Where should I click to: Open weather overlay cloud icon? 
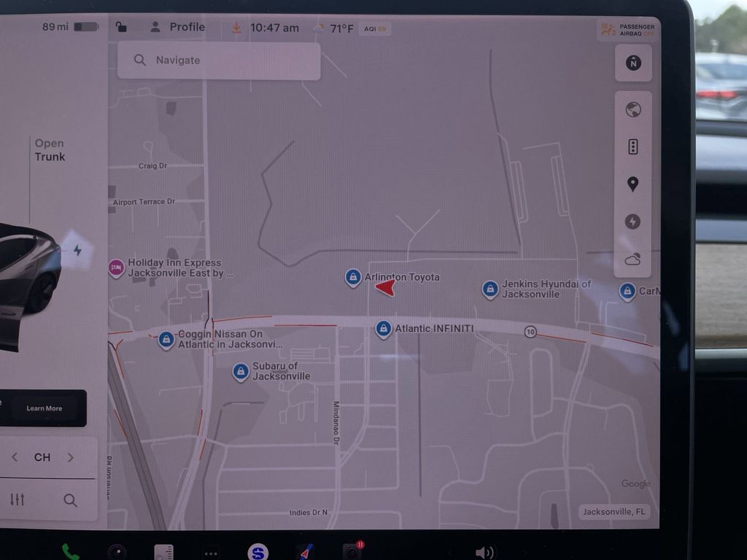tap(632, 259)
